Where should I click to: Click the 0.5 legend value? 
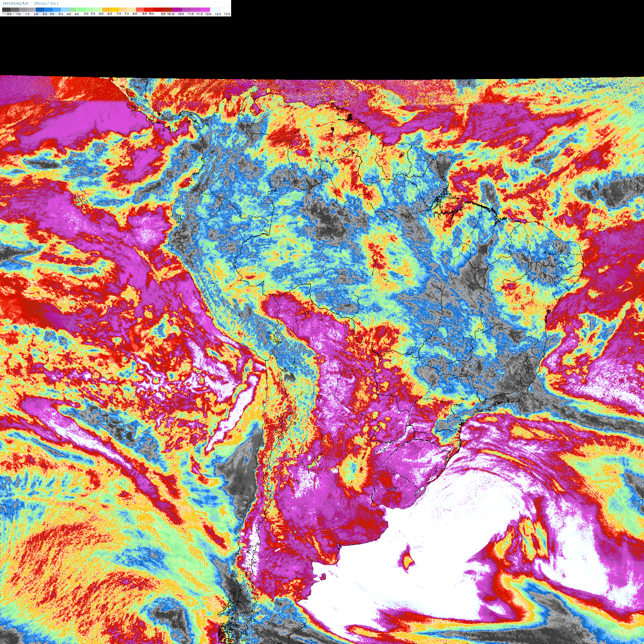[x=9, y=14]
